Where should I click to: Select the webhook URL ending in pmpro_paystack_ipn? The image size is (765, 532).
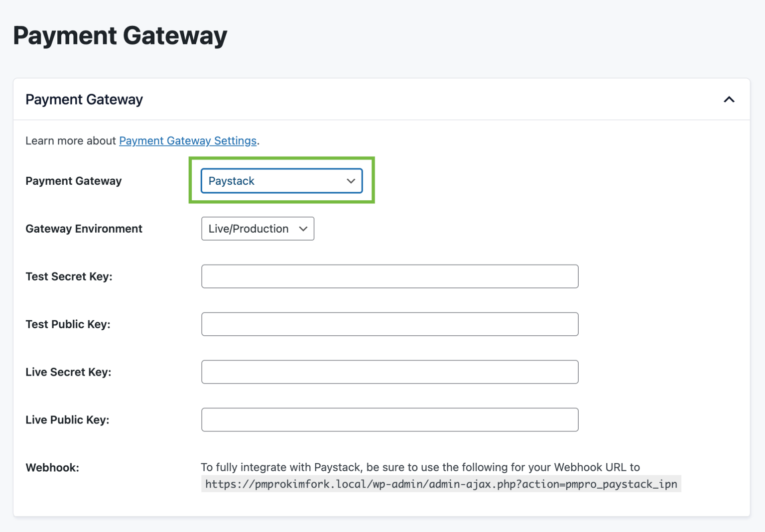440,484
